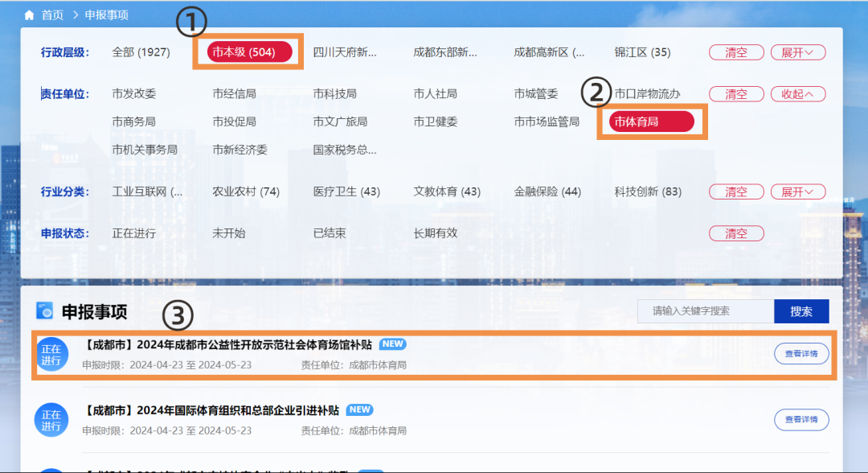Open 国际体育组织和总部企业引进补贴 item title
Screen dimensions: 868x473
click(211, 410)
